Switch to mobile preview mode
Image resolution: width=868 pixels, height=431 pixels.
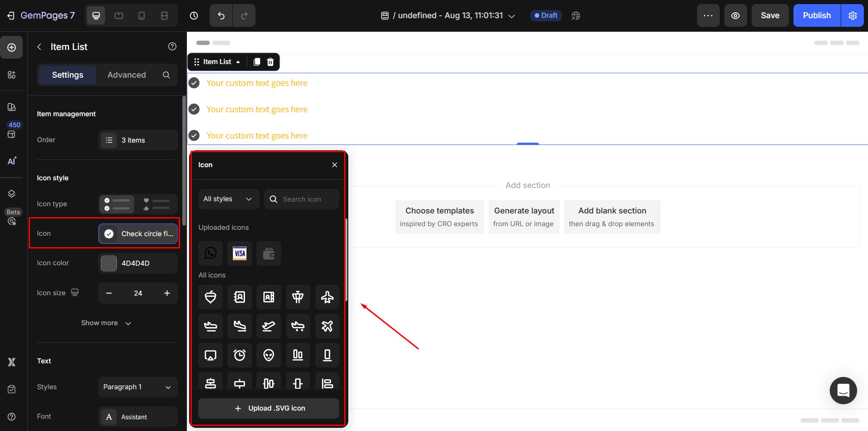141,15
